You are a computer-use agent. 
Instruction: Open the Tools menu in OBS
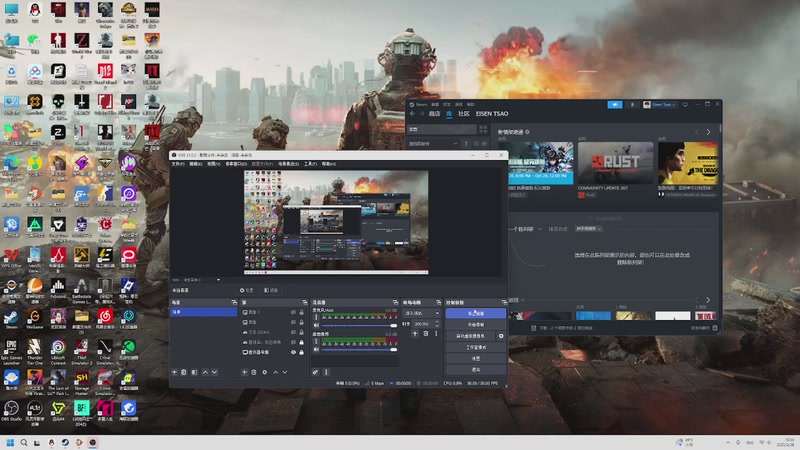coord(310,164)
